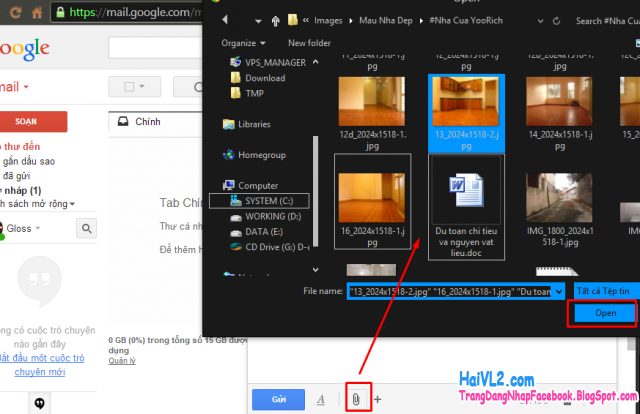Select thumbnail 12d_2024x1518-1.jpg
The height and width of the screenshot is (414, 640).
tap(372, 114)
